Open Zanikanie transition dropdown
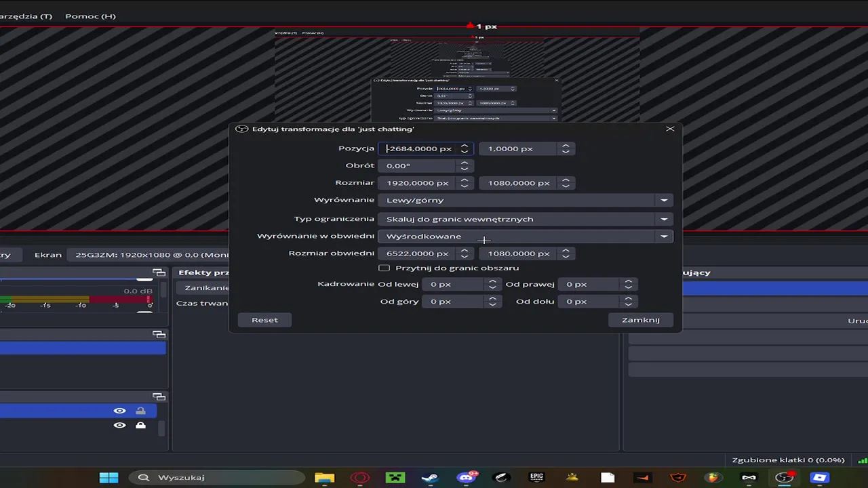The width and height of the screenshot is (868, 488). 203,287
